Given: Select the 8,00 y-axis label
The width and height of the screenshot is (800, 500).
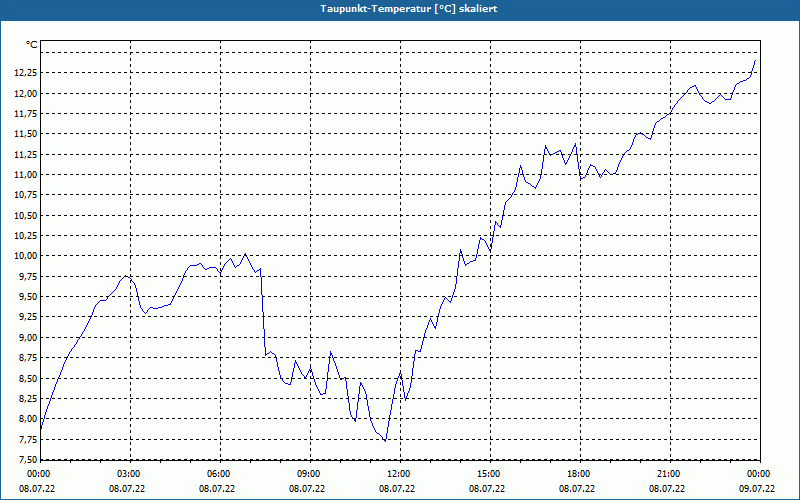Looking at the screenshot, I should coord(27,419).
